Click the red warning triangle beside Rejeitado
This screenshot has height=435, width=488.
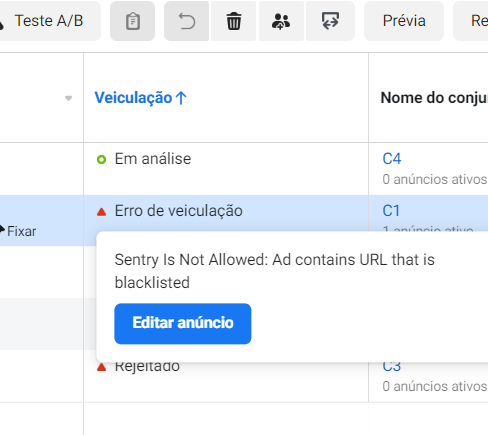(x=101, y=367)
